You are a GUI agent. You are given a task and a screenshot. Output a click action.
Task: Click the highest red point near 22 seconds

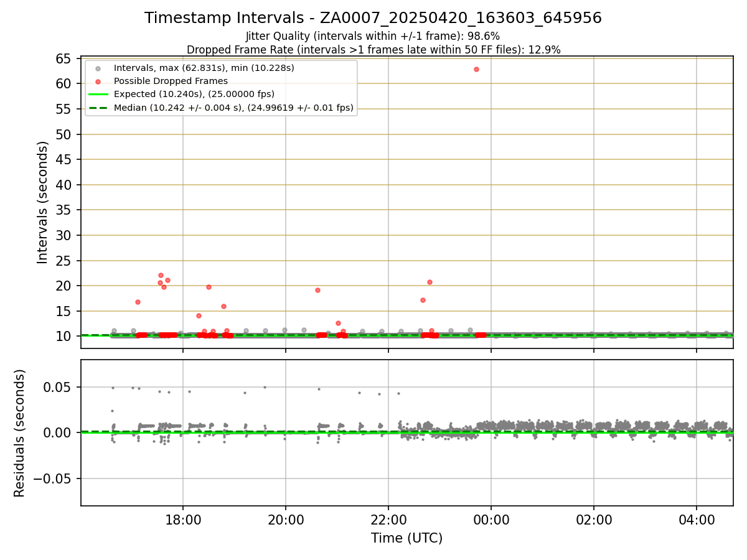[x=161, y=275]
